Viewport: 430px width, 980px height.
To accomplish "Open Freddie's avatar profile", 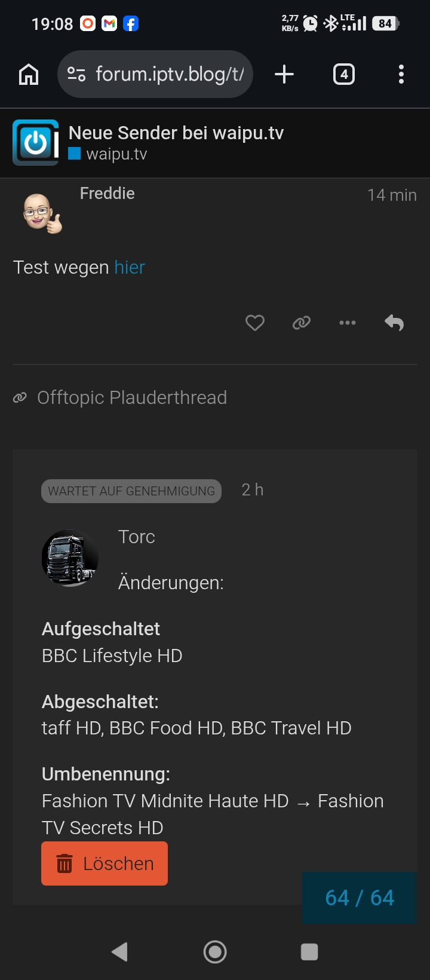I will pos(42,213).
